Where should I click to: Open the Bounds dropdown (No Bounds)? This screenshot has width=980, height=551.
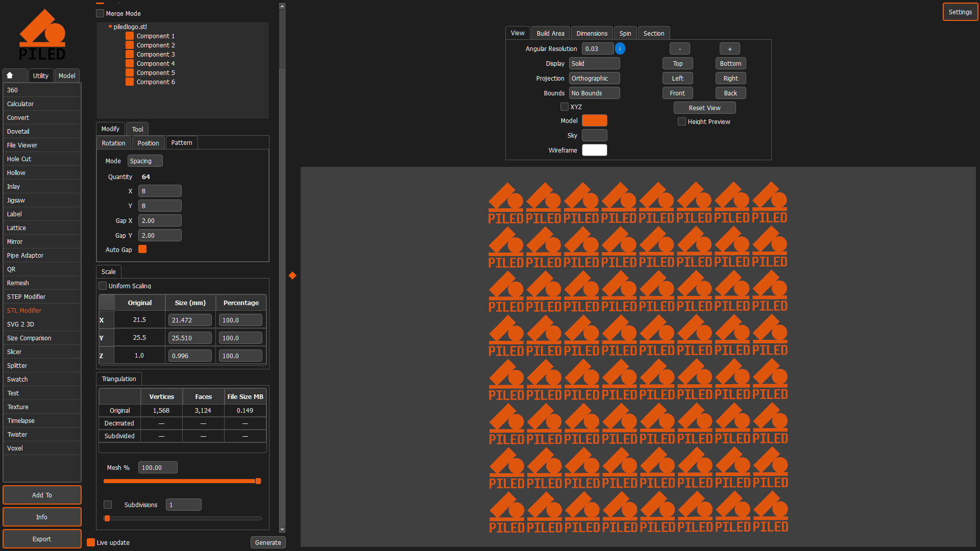pos(595,93)
